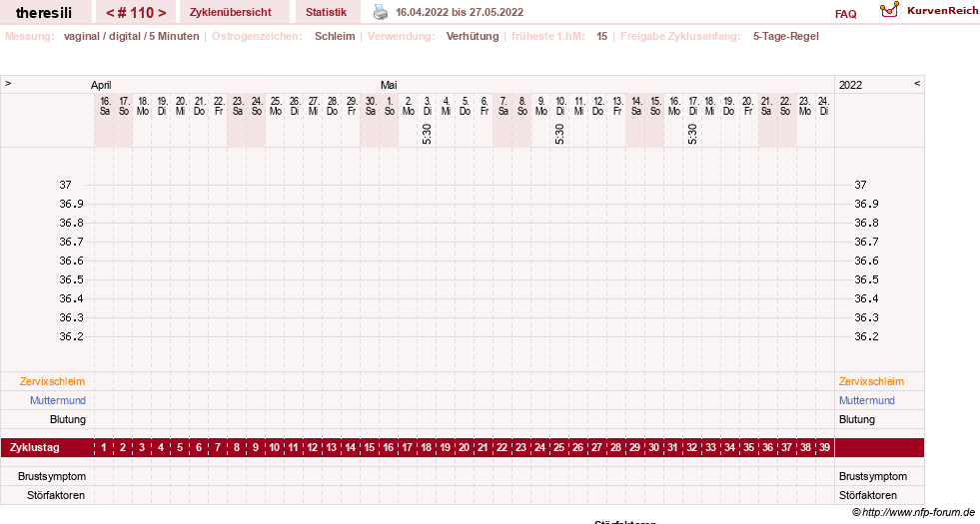Screen dimensions: 980x524
Task: Open the Zyklenübersicht tab
Action: pyautogui.click(x=231, y=12)
